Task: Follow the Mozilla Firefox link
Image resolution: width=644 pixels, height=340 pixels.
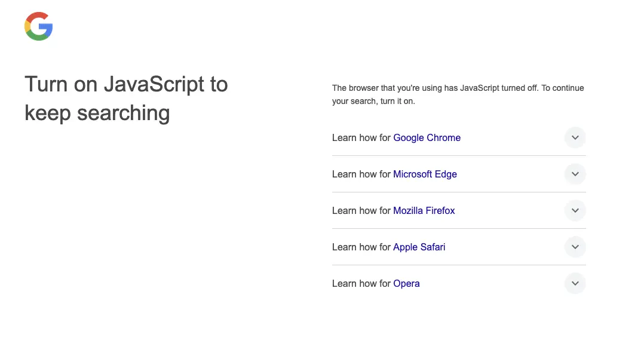Action: pyautogui.click(x=424, y=211)
